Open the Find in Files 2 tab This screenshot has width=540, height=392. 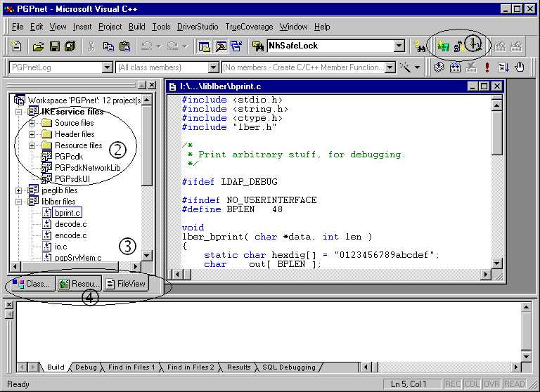(191, 367)
